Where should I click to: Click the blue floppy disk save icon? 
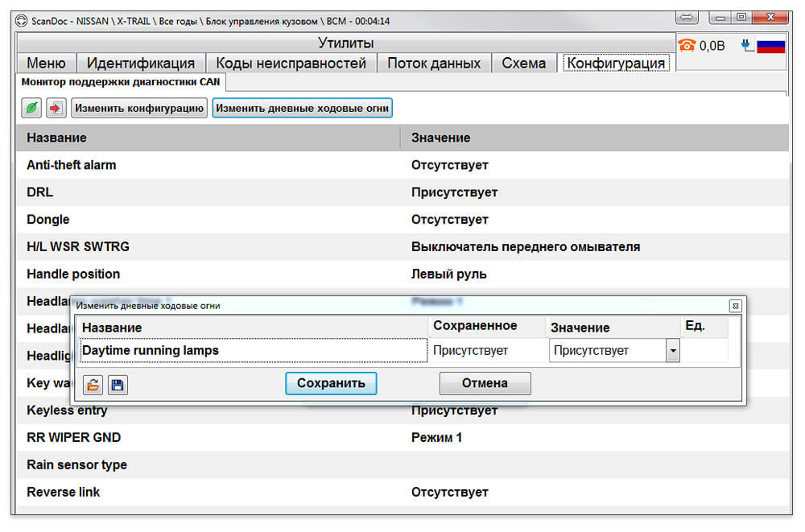[118, 385]
